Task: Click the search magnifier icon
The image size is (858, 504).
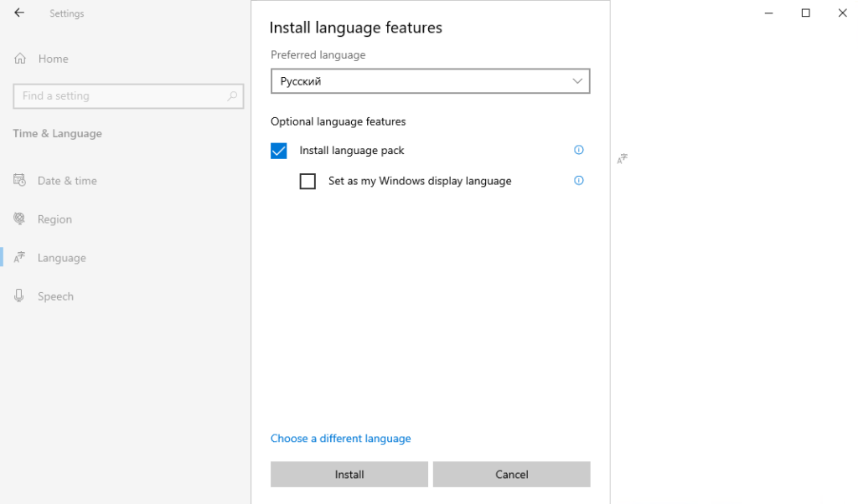Action: tap(232, 95)
